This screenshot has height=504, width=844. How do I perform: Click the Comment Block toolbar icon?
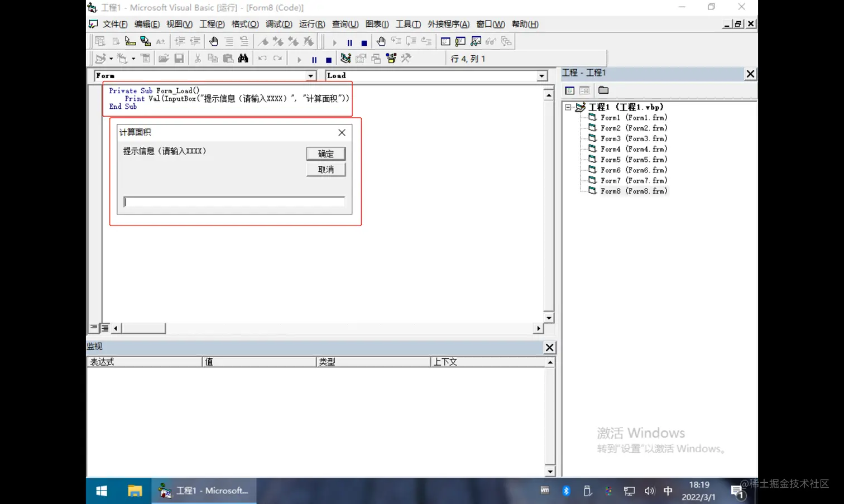[x=229, y=41]
